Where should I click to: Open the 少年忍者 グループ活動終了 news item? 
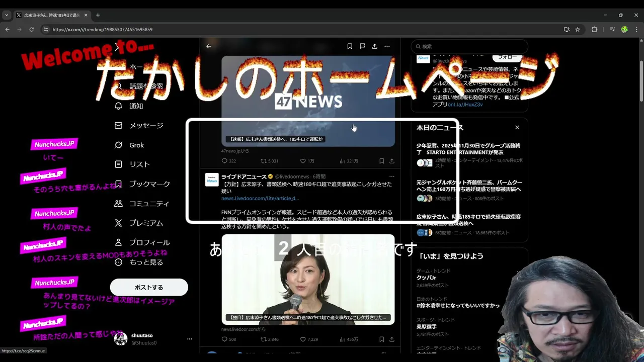tap(469, 155)
